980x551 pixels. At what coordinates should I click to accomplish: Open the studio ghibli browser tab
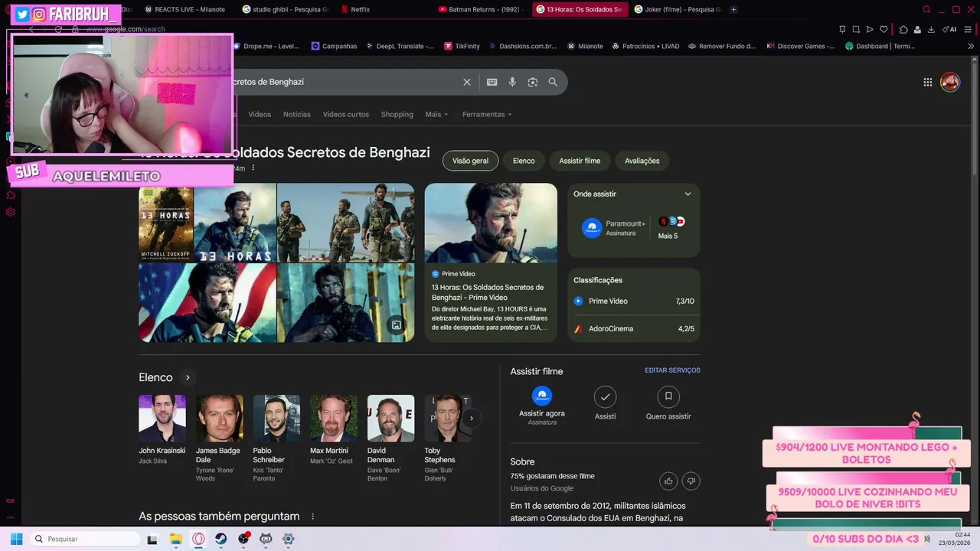coord(285,9)
